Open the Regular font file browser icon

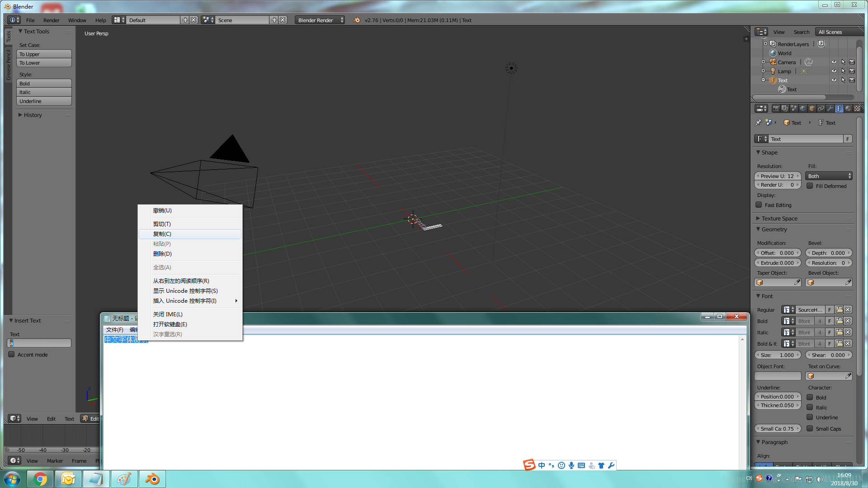[839, 310]
